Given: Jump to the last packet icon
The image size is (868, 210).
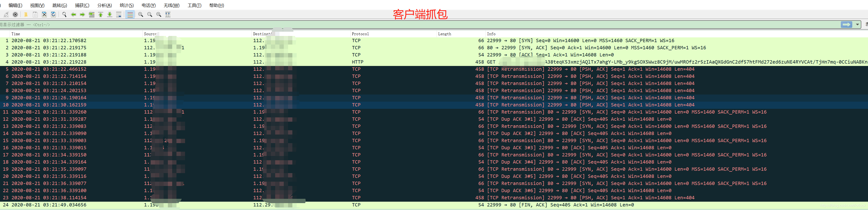Looking at the screenshot, I should (x=109, y=15).
